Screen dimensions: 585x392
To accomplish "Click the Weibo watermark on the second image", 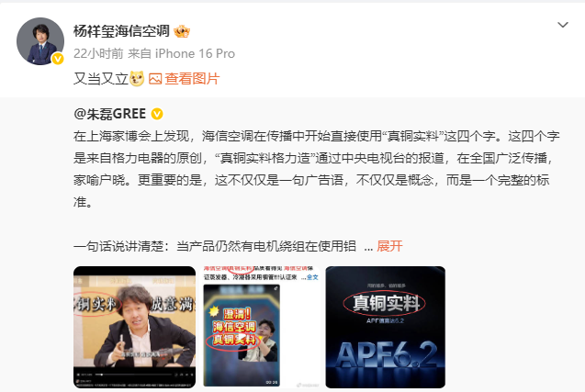I will [x=308, y=385].
